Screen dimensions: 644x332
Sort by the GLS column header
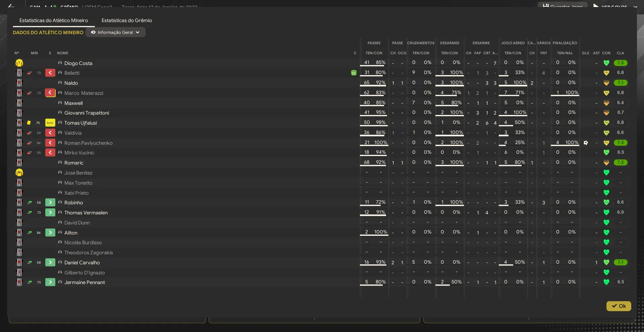click(586, 53)
